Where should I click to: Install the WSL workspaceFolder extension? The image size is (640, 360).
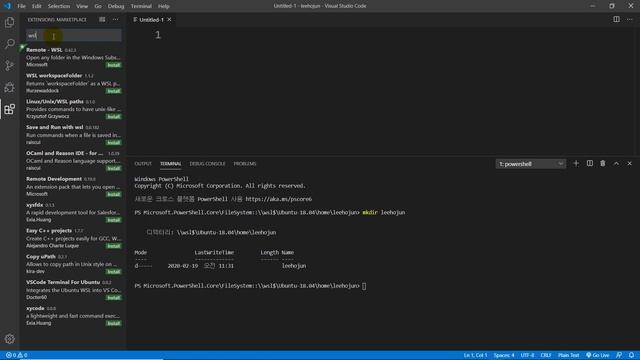(x=113, y=91)
